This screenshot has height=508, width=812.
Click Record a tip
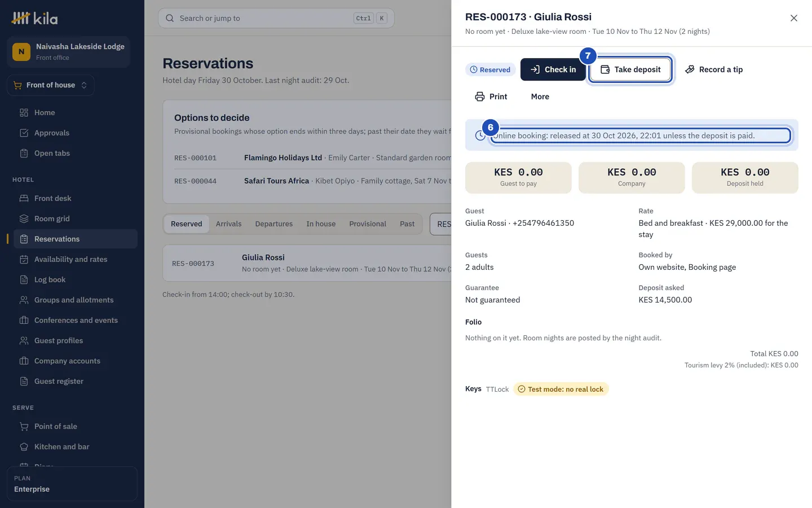click(x=714, y=69)
